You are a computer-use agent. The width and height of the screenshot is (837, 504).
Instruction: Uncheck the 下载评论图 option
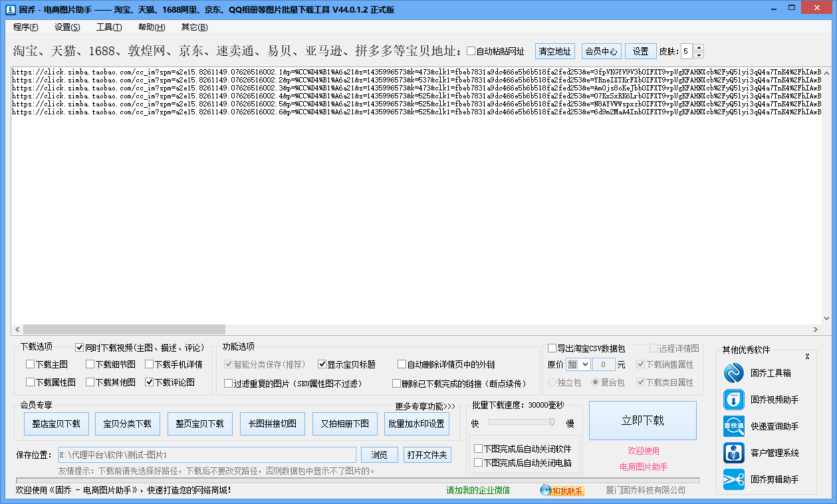point(150,382)
